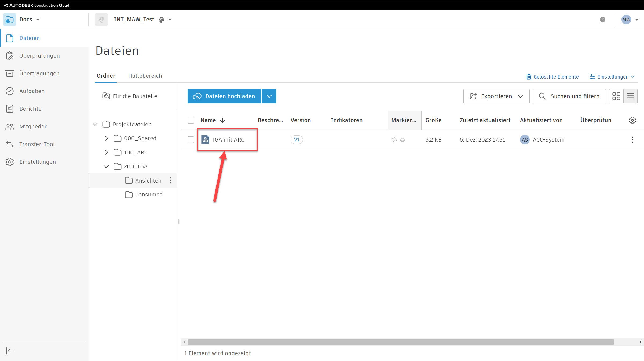This screenshot has height=361, width=644.
Task: Check the TGA mit ARC file checkbox
Action: pos(191,140)
